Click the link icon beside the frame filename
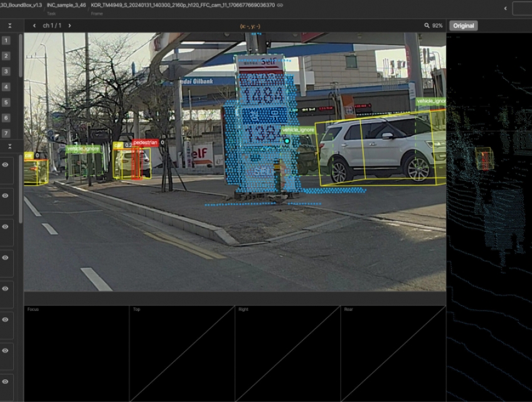Viewport: 532px width, 402px height. (x=280, y=5)
